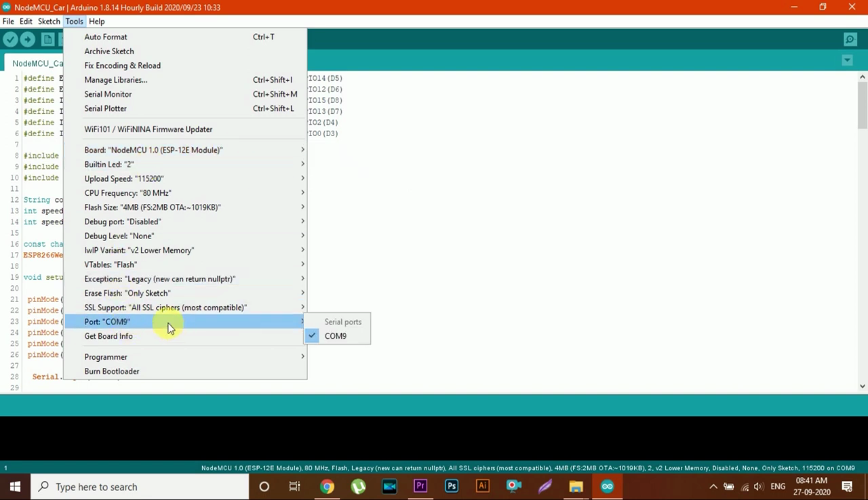
Task: Click the Upload arrow icon
Action: click(28, 40)
